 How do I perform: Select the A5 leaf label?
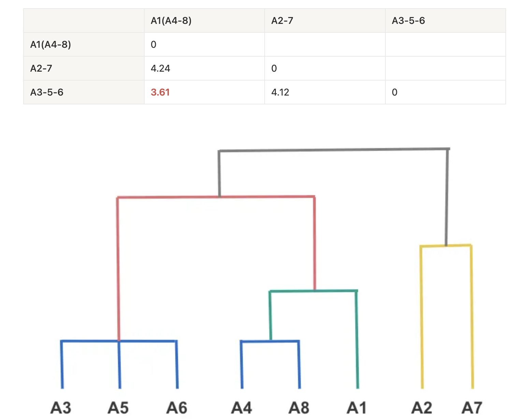coord(118,408)
